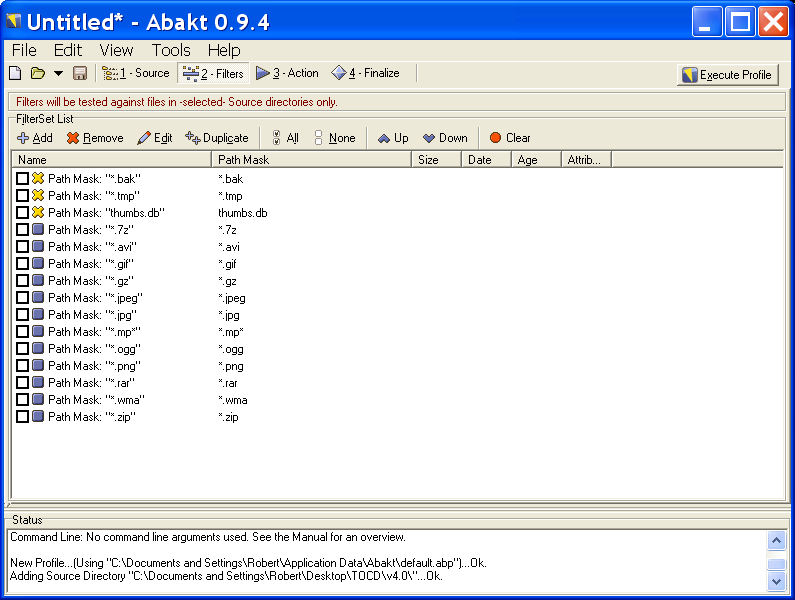Click the Abakt title bar icon
Viewport: 795px width, 600px height.
coord(14,21)
